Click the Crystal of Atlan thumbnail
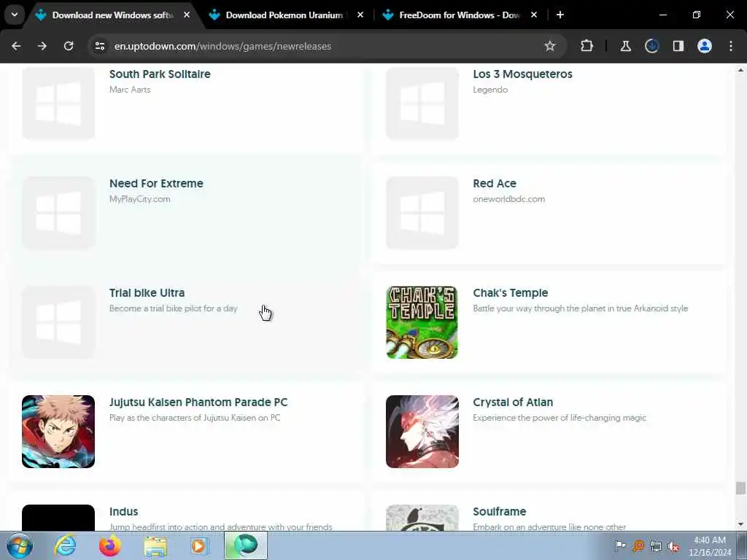 [422, 432]
